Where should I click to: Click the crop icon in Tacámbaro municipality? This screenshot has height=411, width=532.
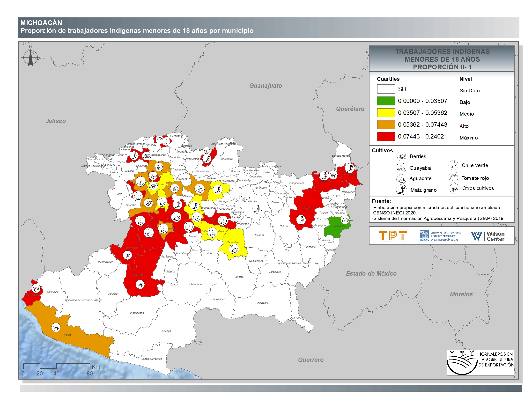(234, 249)
